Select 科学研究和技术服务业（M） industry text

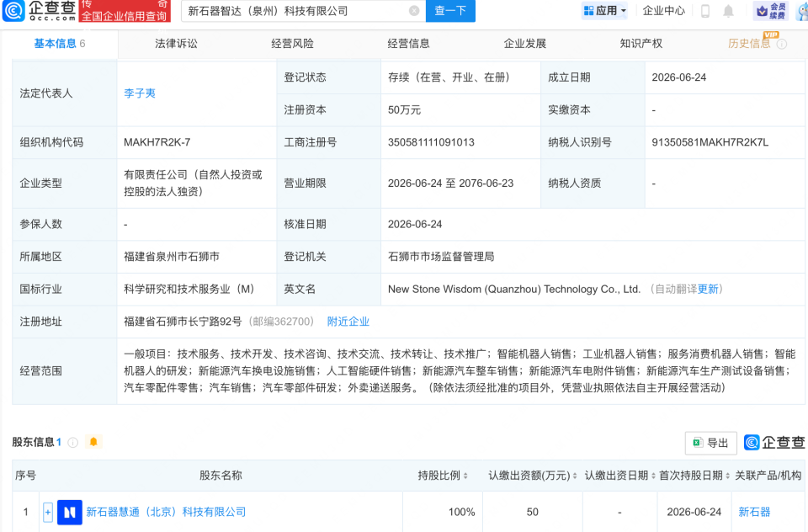click(x=191, y=290)
